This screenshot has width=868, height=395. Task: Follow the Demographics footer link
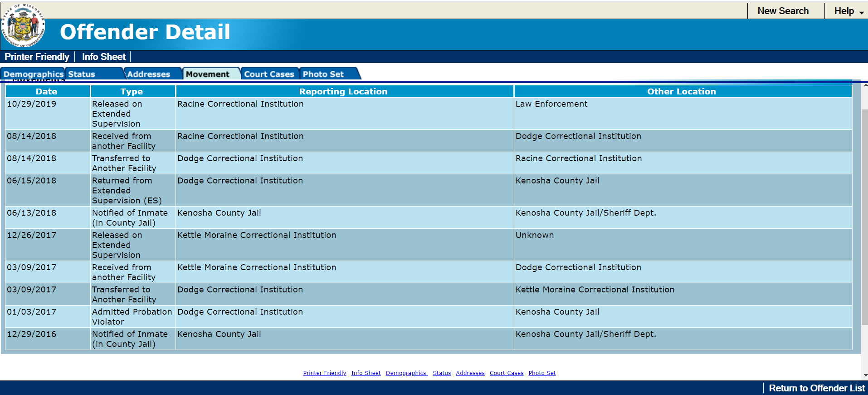pyautogui.click(x=406, y=373)
